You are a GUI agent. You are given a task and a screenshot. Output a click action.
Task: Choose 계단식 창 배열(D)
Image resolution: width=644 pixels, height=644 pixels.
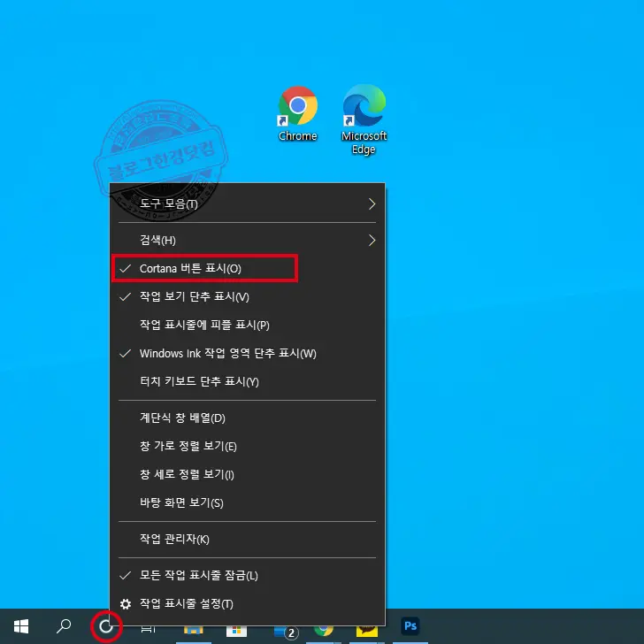tap(248, 418)
